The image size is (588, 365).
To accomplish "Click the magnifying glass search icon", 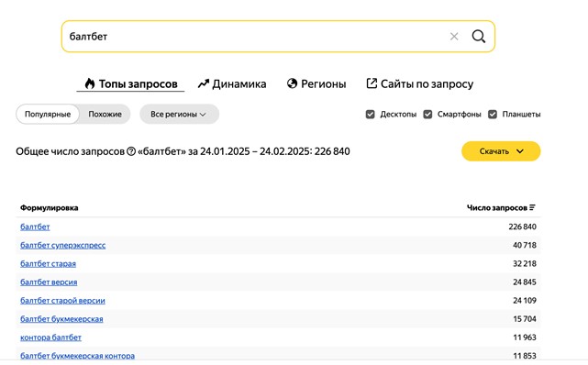I will click(479, 37).
